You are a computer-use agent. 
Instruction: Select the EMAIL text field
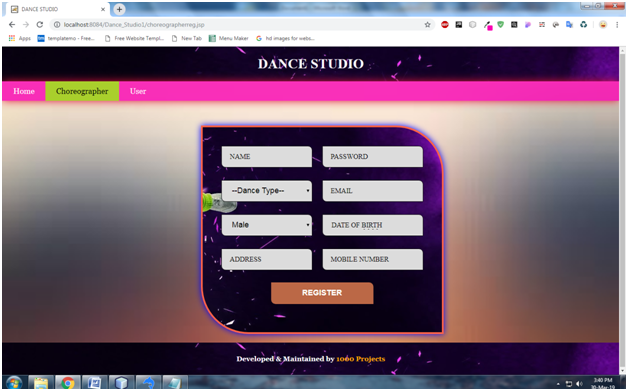tap(372, 191)
